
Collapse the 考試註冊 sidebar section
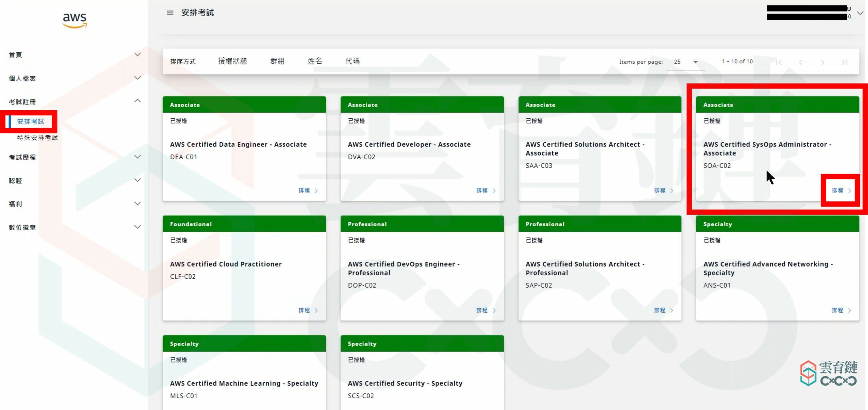137,101
